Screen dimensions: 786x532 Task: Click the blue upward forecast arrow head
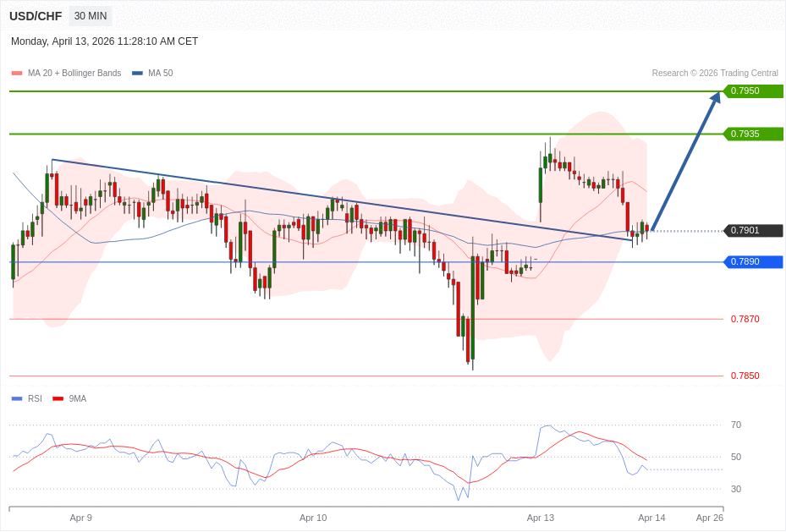(x=715, y=97)
